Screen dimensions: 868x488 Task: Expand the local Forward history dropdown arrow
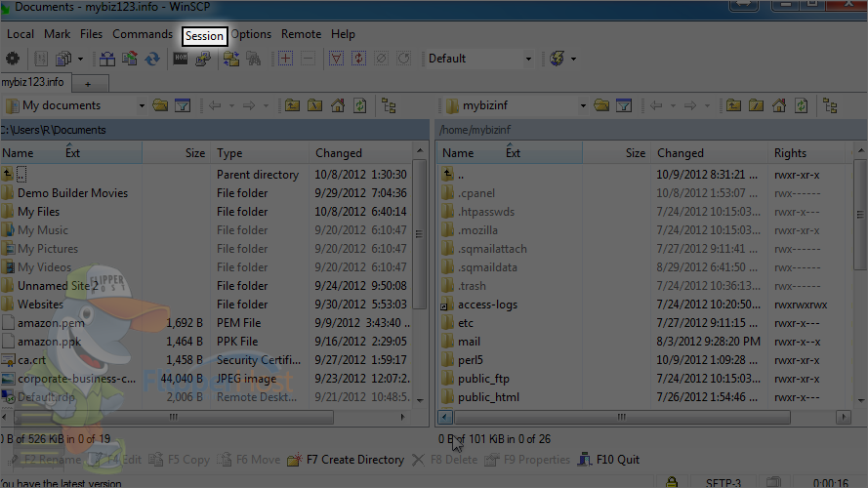tap(266, 105)
